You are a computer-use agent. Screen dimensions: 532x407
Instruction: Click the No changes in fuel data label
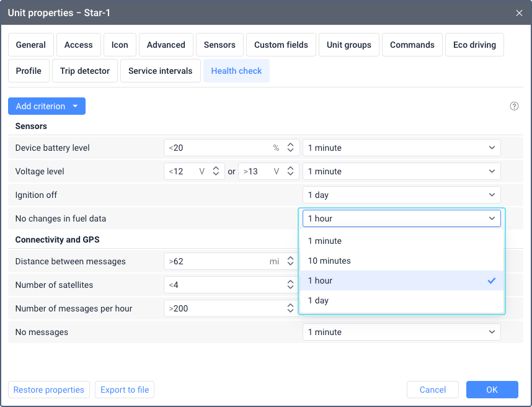coord(61,218)
